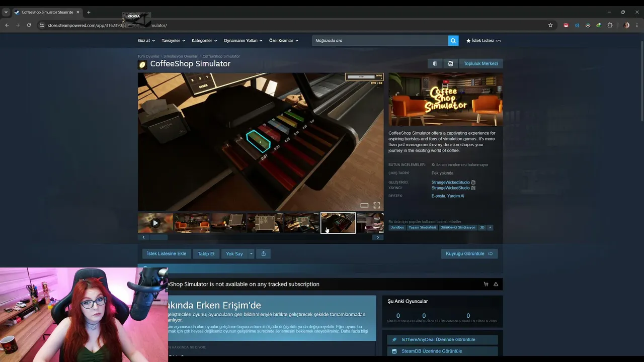Open the SteamDB icon button beside Topluluk Merkezi
This screenshot has width=644, height=362.
pyautogui.click(x=450, y=64)
